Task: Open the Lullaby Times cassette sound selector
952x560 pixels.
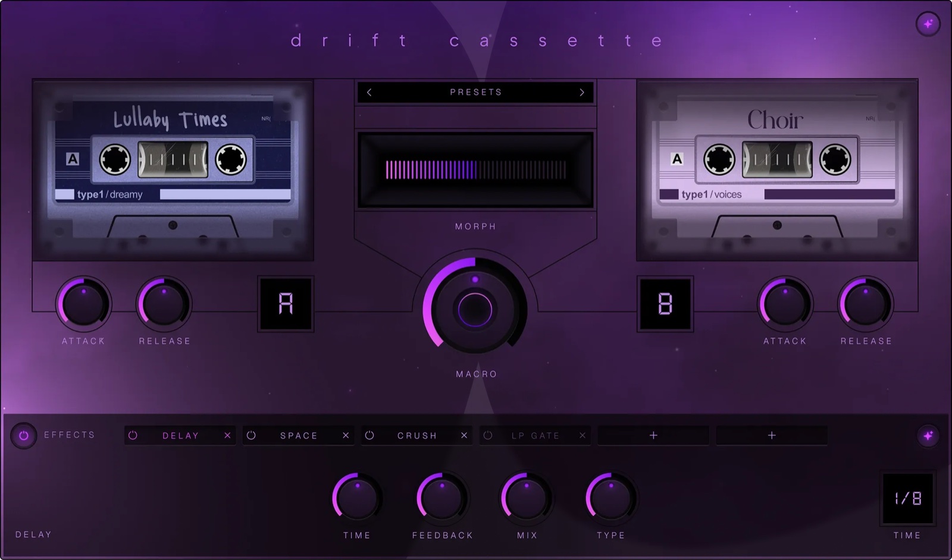Action: point(173,170)
